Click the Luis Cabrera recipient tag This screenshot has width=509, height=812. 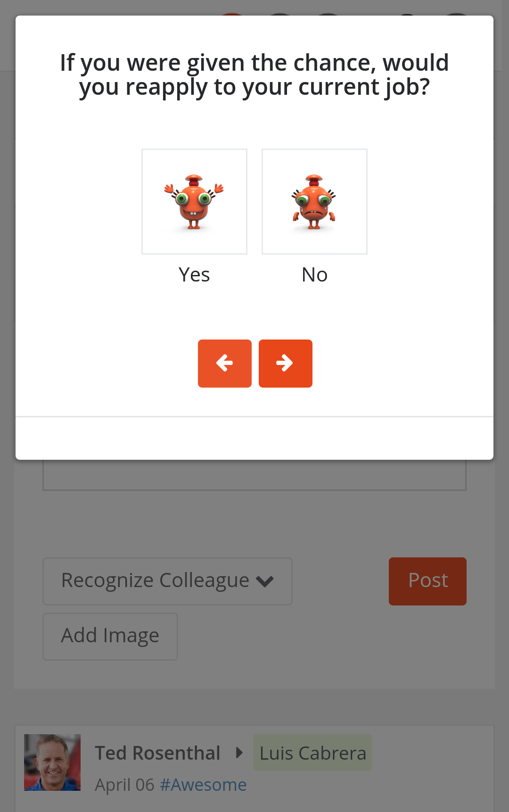tap(312, 753)
